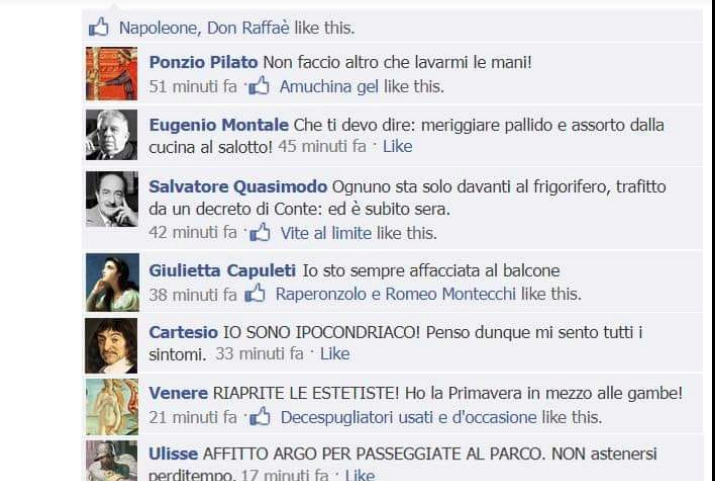Open Salvatore Quasimodo's avatar photo

pyautogui.click(x=112, y=199)
